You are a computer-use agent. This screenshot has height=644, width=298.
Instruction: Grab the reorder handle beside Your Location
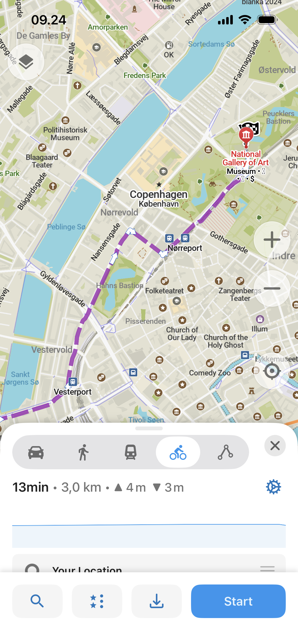[x=267, y=569]
